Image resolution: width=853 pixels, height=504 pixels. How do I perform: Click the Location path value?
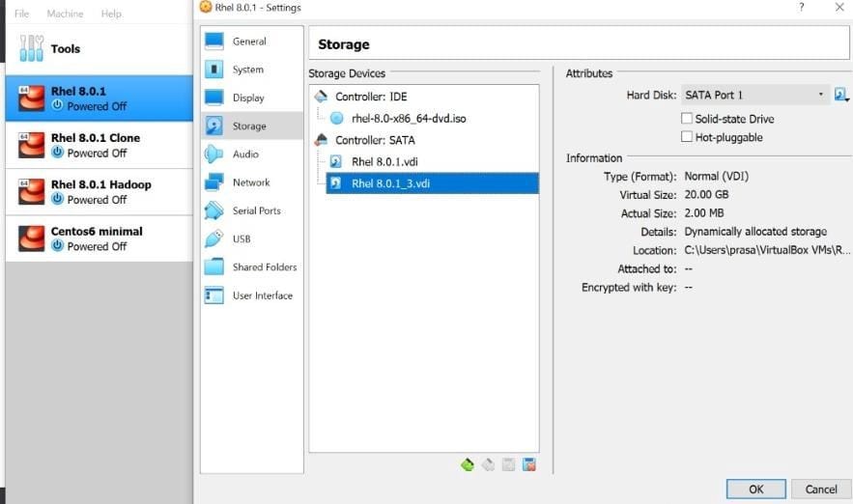pos(767,250)
